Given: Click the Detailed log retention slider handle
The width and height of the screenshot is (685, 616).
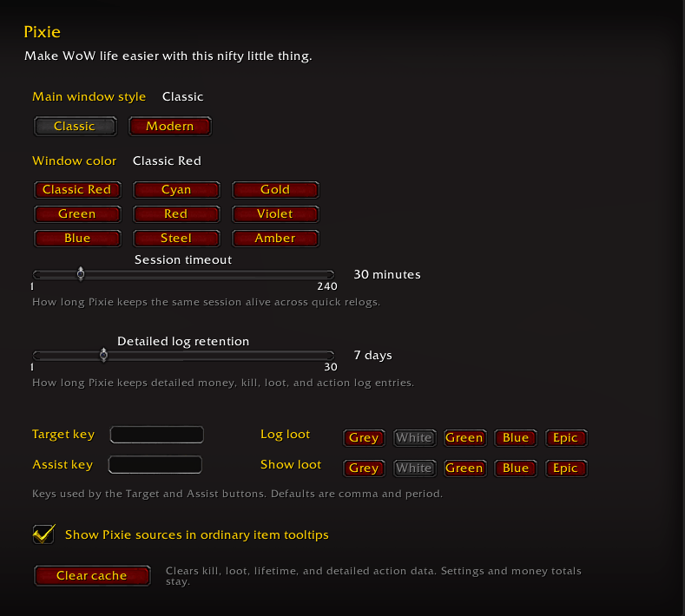Looking at the screenshot, I should [x=103, y=355].
